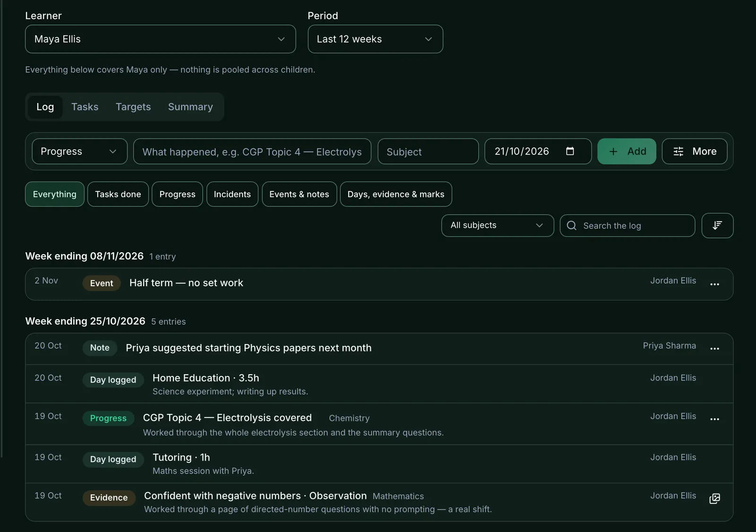Open the calendar picker in the date field

[x=570, y=151]
